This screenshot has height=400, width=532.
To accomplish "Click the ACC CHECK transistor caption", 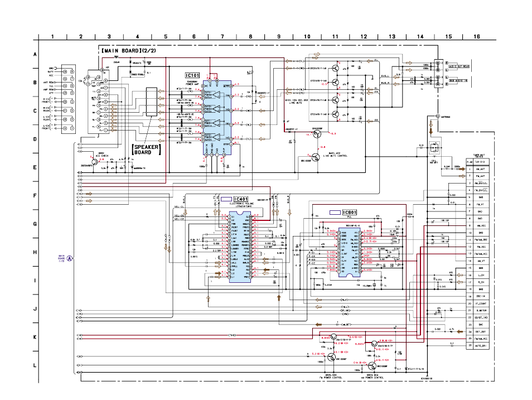I will 103,155.
